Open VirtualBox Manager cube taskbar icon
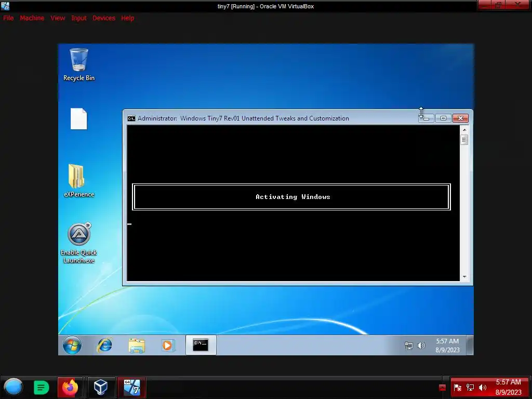 [x=101, y=387]
